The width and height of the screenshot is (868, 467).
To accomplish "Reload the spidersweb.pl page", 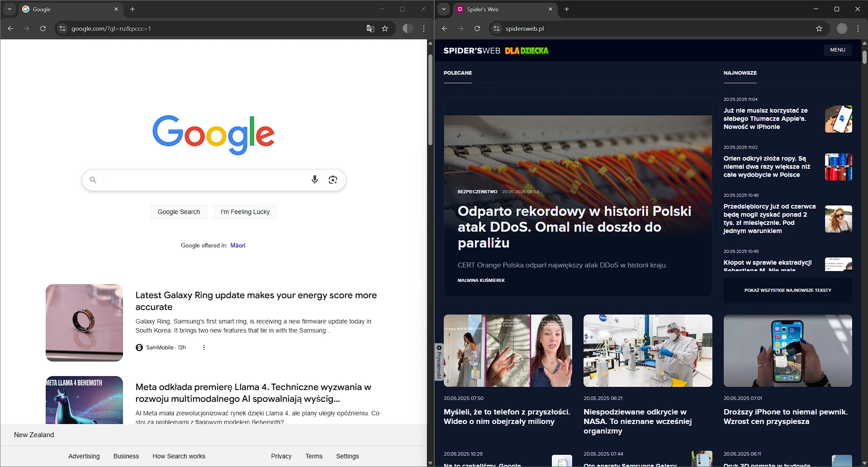I will click(477, 29).
